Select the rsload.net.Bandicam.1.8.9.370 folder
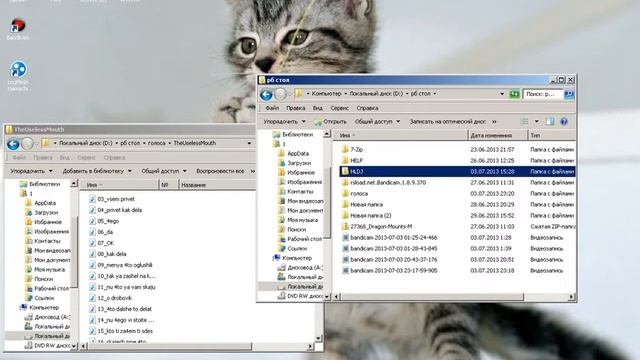The image size is (640, 360). pyautogui.click(x=384, y=182)
